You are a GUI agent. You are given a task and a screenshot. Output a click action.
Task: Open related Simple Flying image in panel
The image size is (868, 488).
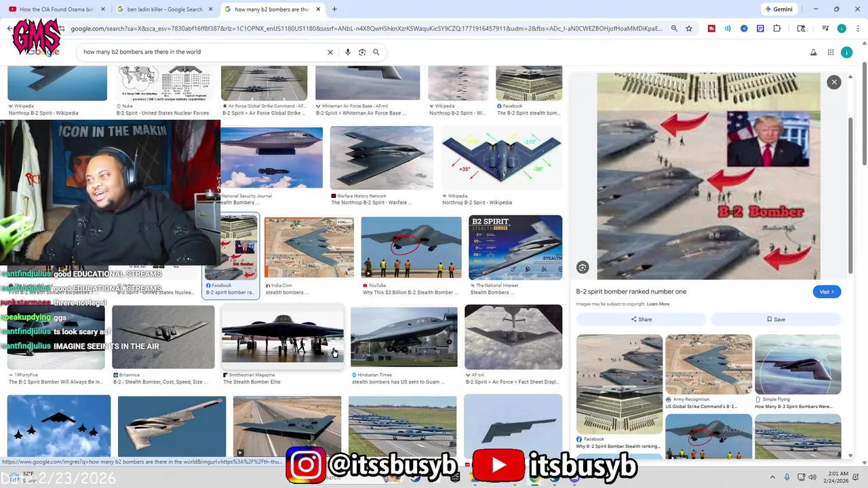point(797,365)
